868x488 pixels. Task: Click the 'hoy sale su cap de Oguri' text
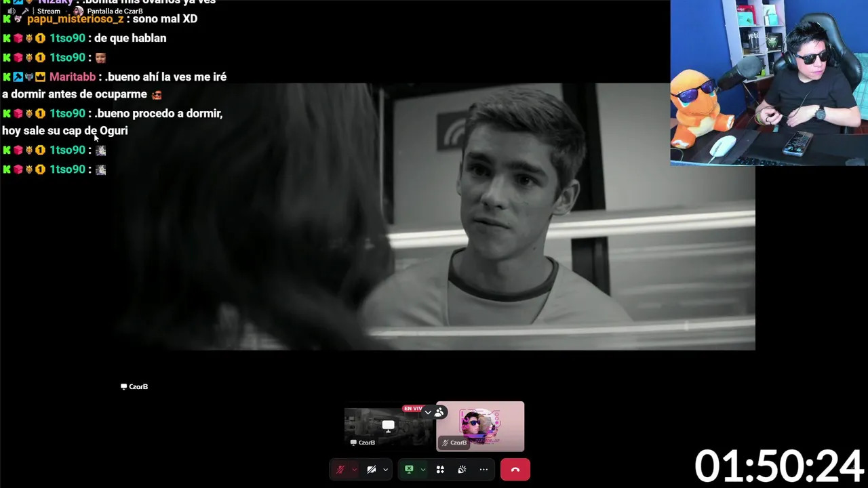(x=65, y=131)
